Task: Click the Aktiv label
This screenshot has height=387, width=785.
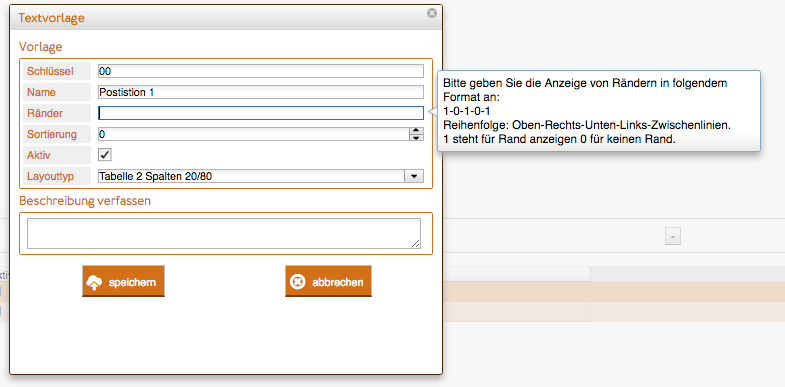Action: point(39,155)
